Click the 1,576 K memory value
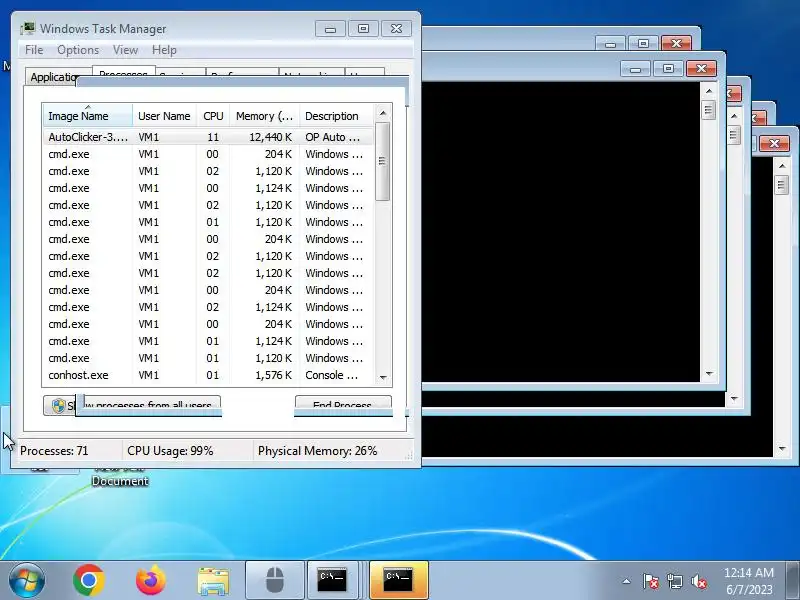 [273, 375]
